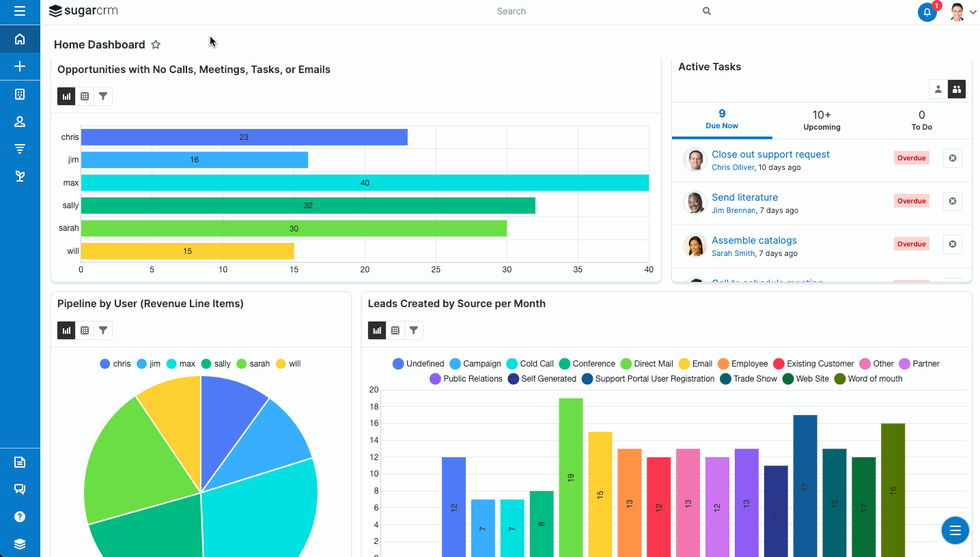The height and width of the screenshot is (557, 980).
Task: Open 'Close out support request' task
Action: pyautogui.click(x=770, y=154)
